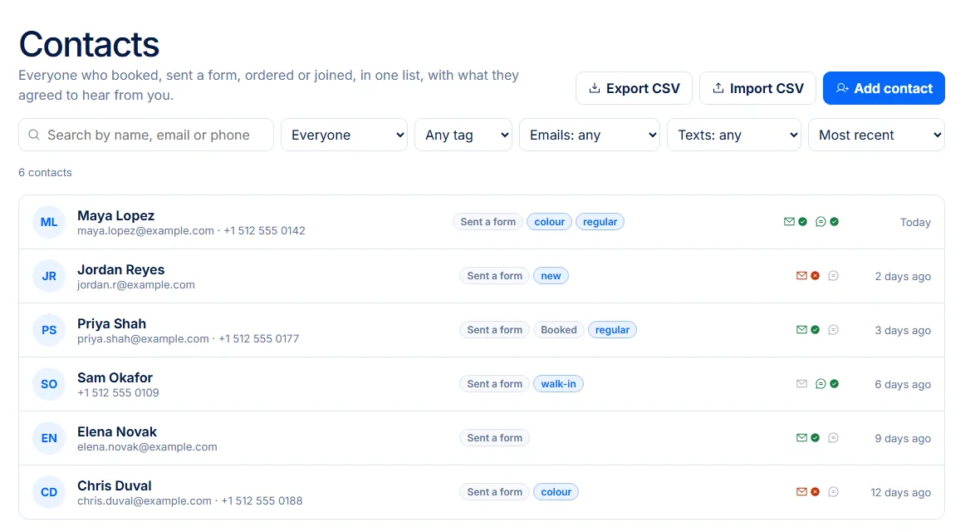The width and height of the screenshot is (980, 532).
Task: Click Sam Okafor's phone +1 512 555 0109
Action: click(118, 392)
